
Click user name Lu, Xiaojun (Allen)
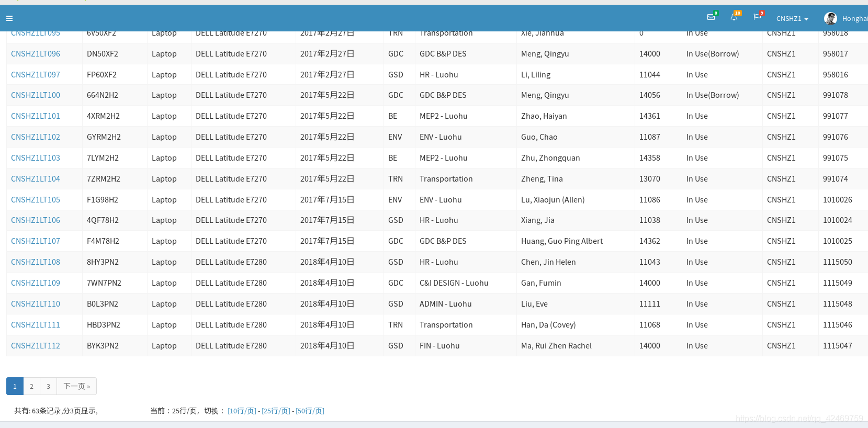point(553,200)
